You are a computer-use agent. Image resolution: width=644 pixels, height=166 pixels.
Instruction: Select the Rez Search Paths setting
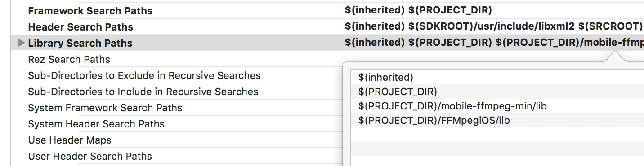click(x=69, y=59)
